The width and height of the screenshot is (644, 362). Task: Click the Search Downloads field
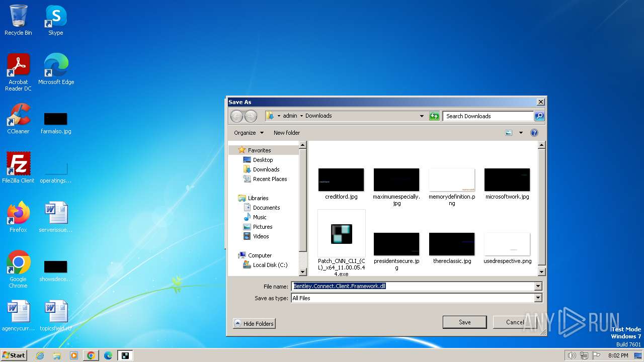pyautogui.click(x=488, y=116)
